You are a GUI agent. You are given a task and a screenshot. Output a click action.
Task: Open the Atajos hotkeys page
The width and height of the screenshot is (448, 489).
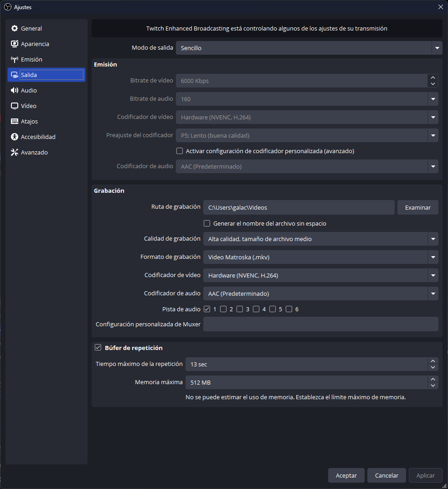(46, 121)
